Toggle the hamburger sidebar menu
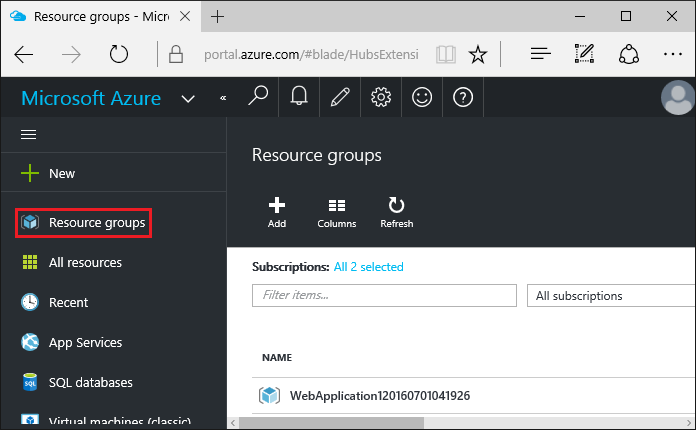 (28, 134)
